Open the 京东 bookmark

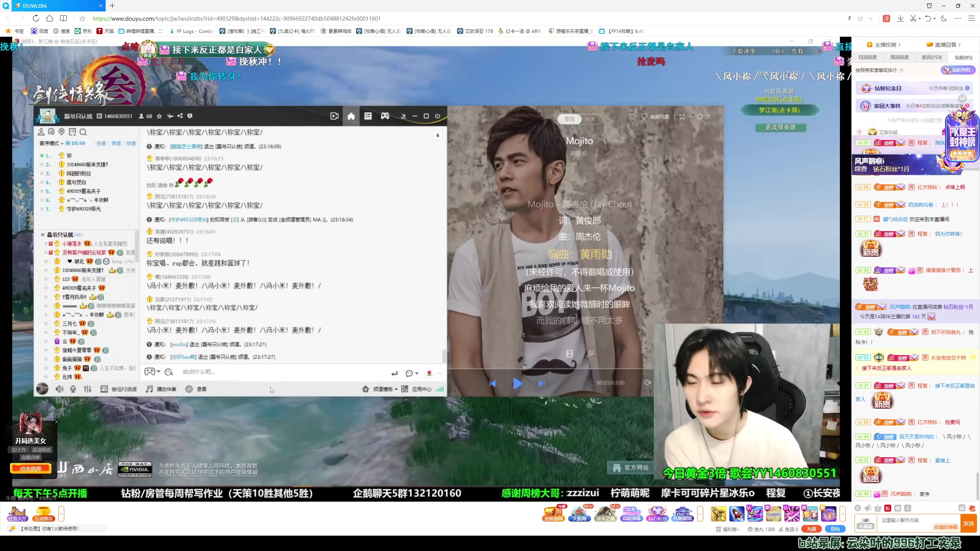pyautogui.click(x=83, y=31)
